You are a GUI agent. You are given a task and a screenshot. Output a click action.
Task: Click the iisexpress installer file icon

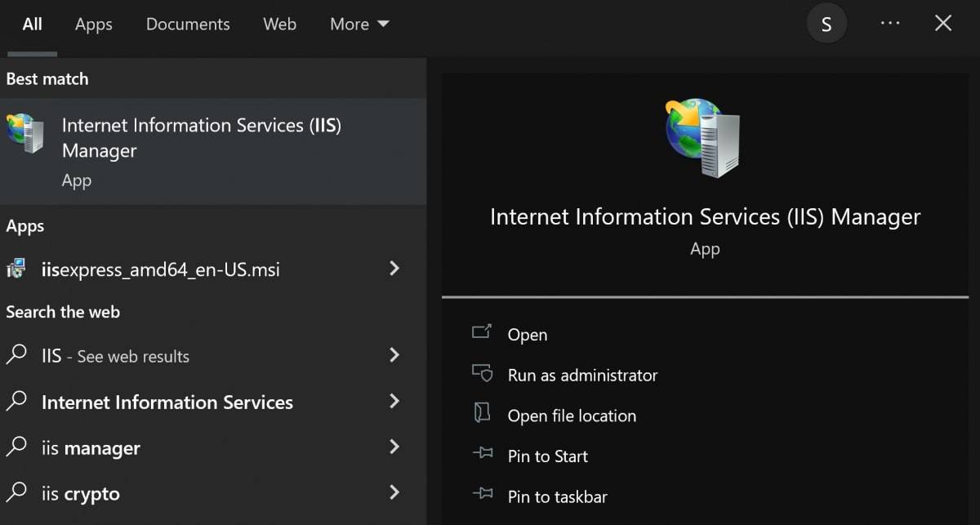17,269
